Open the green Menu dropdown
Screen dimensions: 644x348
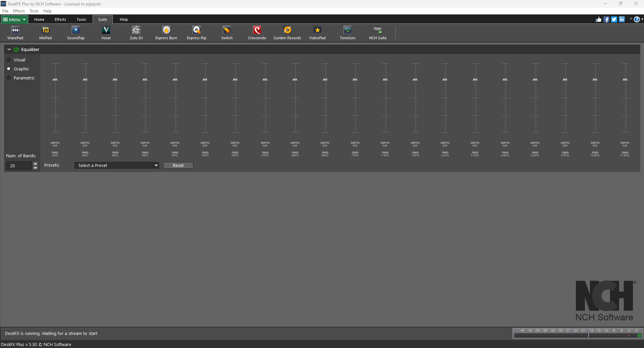[14, 19]
